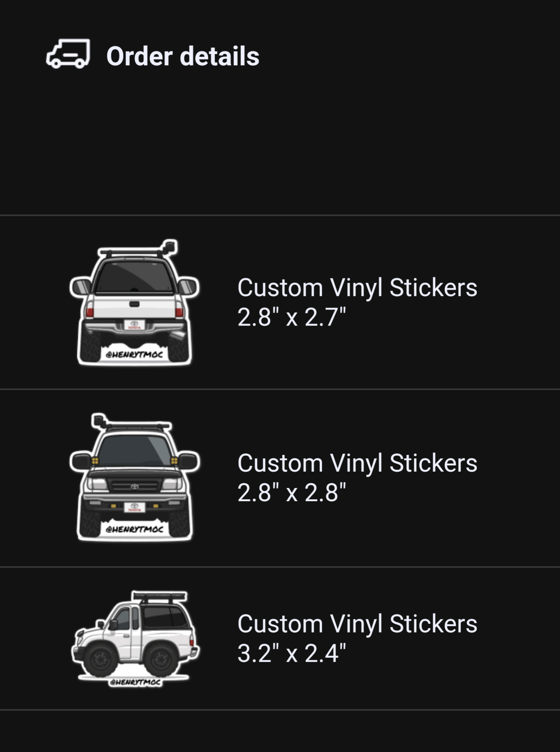This screenshot has height=752, width=560.
Task: Open the side-view truck sticker thumbnail
Action: pos(135,639)
